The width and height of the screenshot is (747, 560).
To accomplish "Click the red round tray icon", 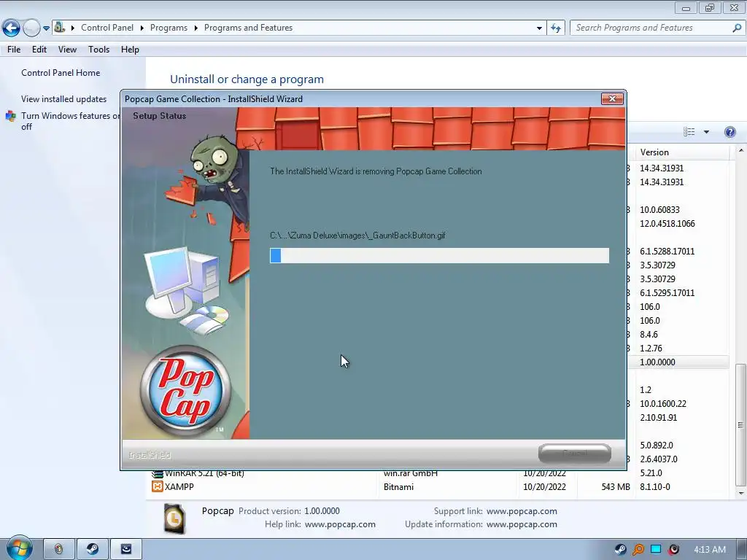I will (x=673, y=550).
